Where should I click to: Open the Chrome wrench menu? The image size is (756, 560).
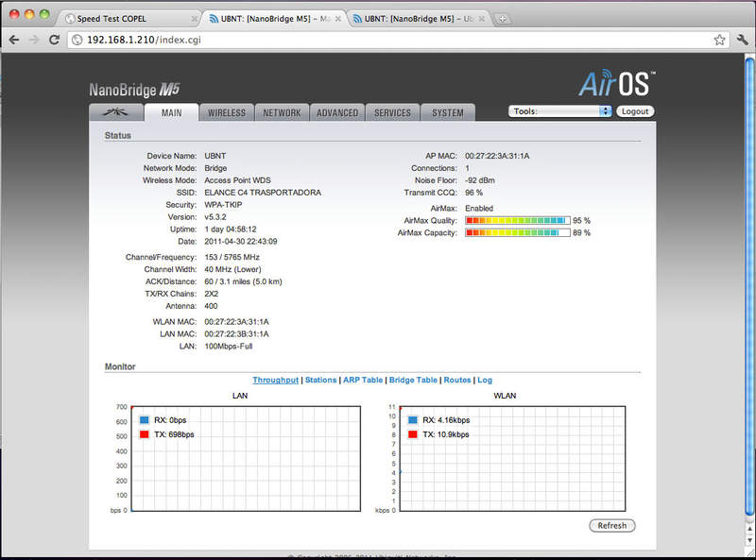(x=743, y=40)
